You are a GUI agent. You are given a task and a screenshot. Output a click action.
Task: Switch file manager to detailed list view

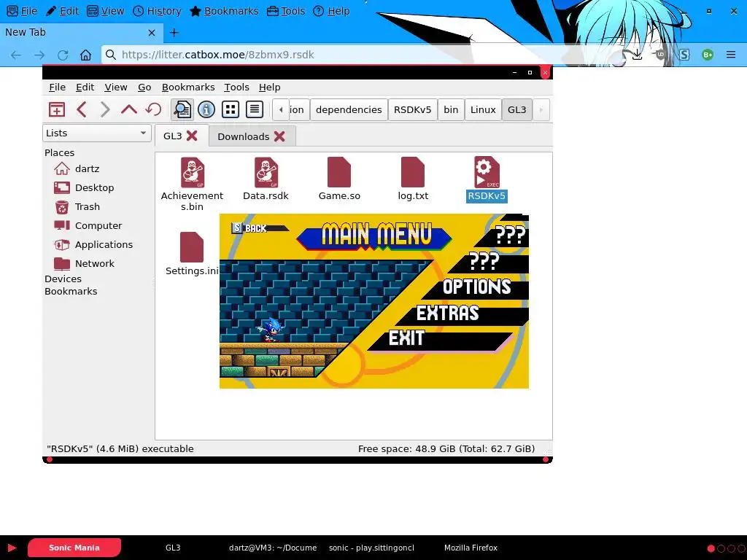pos(255,109)
